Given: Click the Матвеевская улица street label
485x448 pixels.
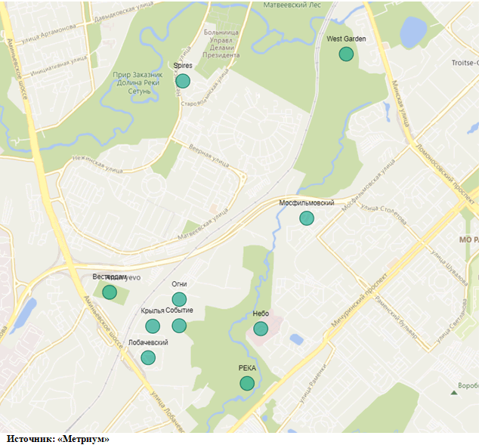Looking at the screenshot, I should pyautogui.click(x=203, y=224).
